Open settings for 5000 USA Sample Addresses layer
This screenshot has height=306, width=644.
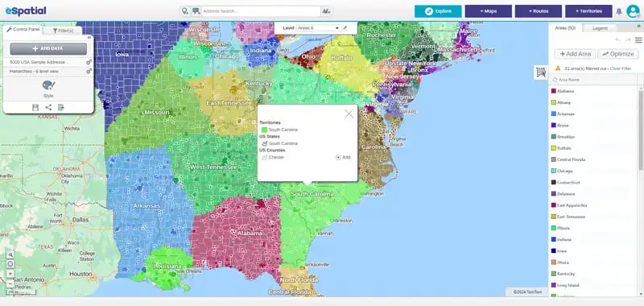pos(89,62)
